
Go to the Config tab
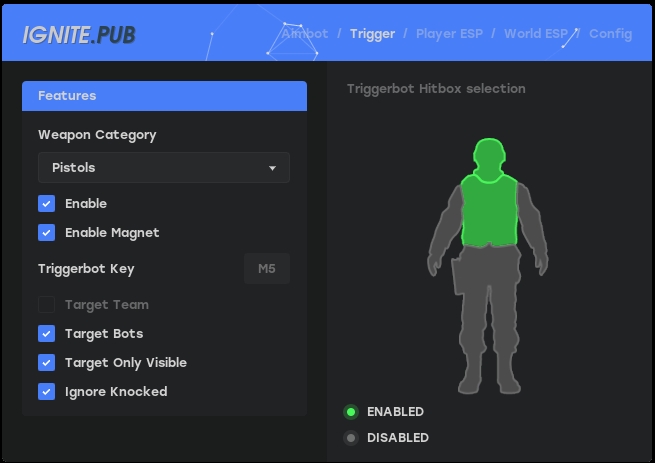610,34
